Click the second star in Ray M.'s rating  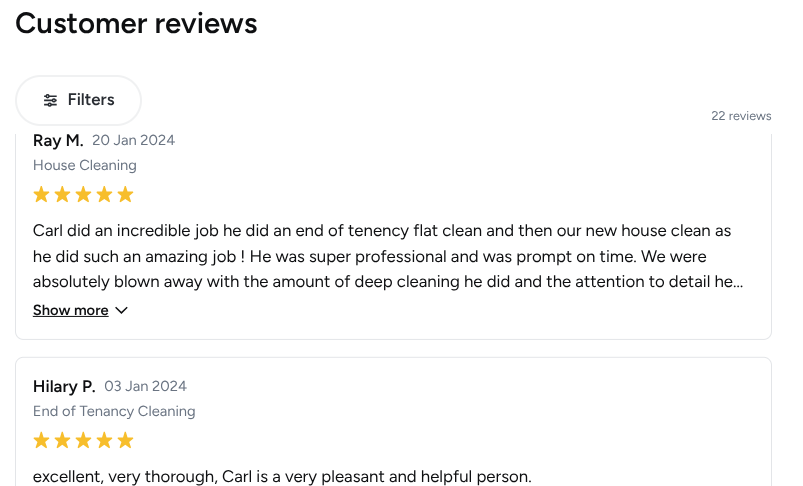62,195
